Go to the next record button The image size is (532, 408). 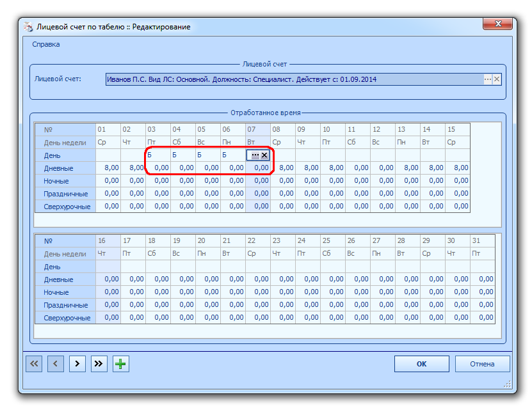77,364
